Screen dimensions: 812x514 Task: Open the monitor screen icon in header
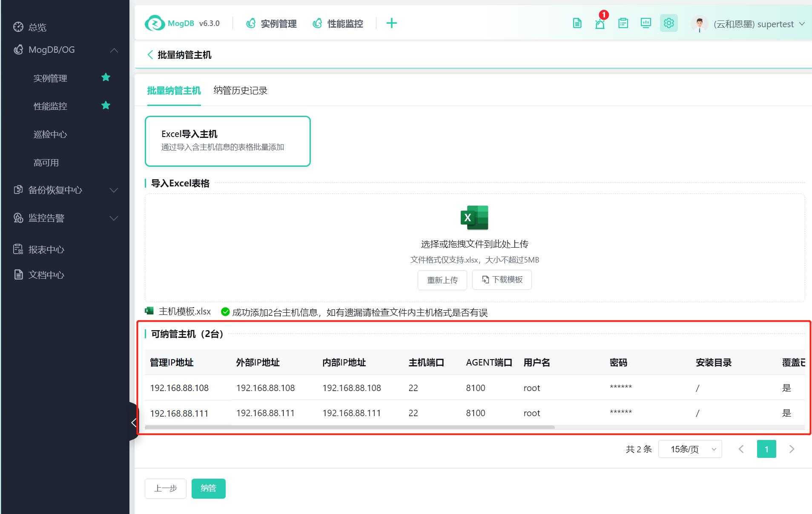coord(646,23)
